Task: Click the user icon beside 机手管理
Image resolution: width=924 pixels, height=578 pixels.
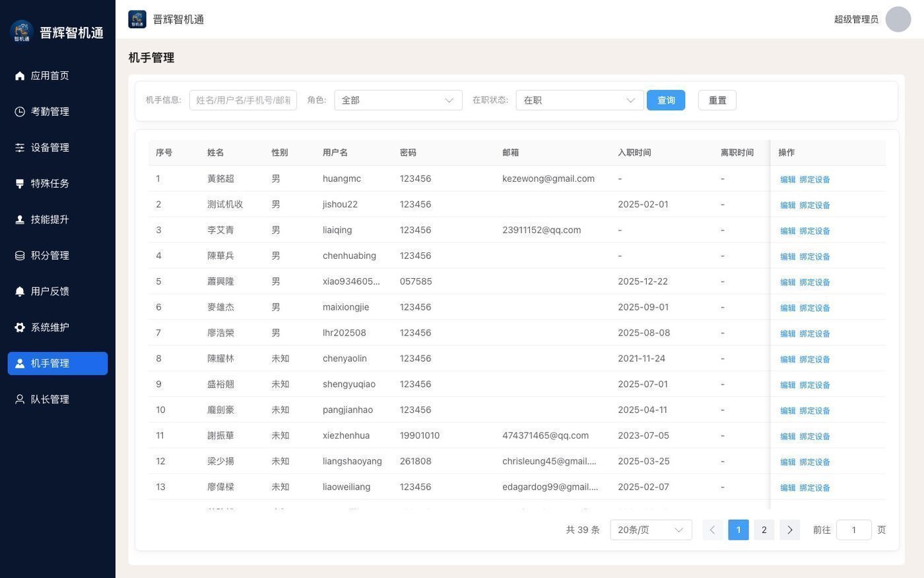Action: pos(20,363)
